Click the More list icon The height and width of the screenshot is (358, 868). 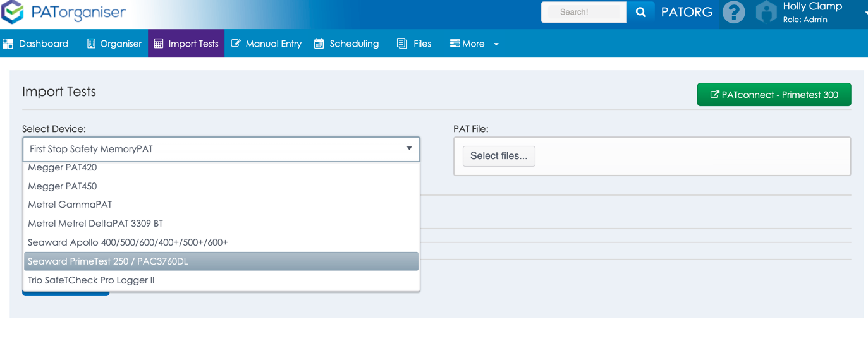(x=455, y=43)
